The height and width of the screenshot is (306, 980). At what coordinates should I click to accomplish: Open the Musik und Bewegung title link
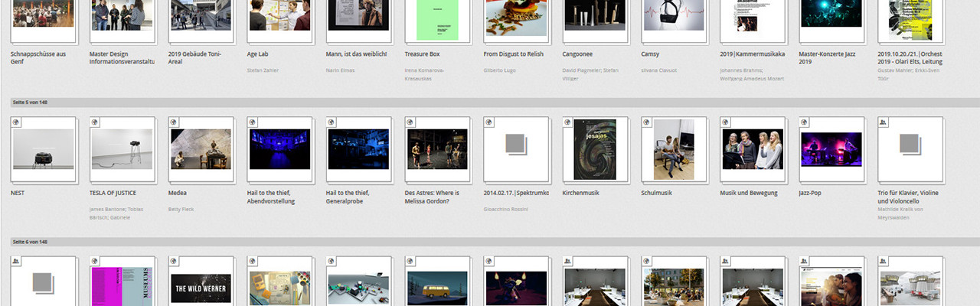748,193
